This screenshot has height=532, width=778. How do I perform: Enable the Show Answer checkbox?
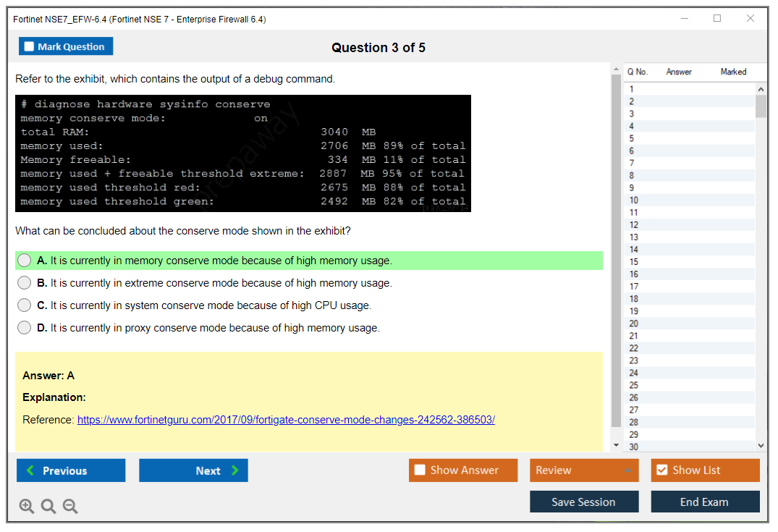(x=420, y=470)
